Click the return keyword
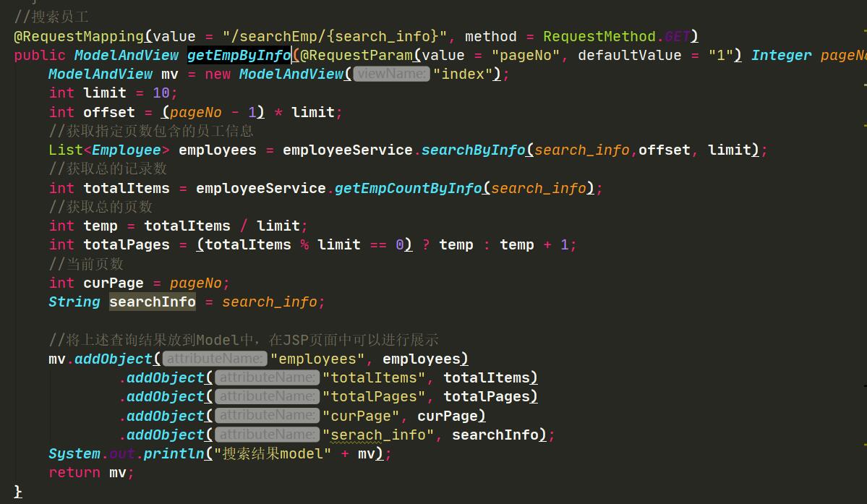The image size is (867, 504). pyautogui.click(x=74, y=472)
